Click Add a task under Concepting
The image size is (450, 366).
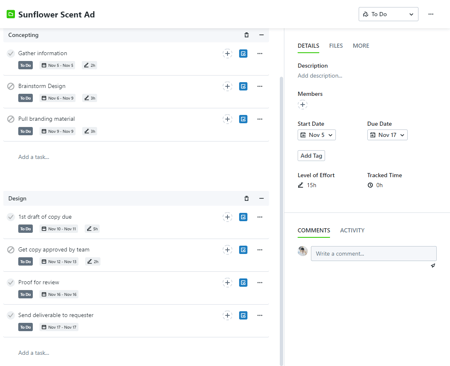click(33, 157)
